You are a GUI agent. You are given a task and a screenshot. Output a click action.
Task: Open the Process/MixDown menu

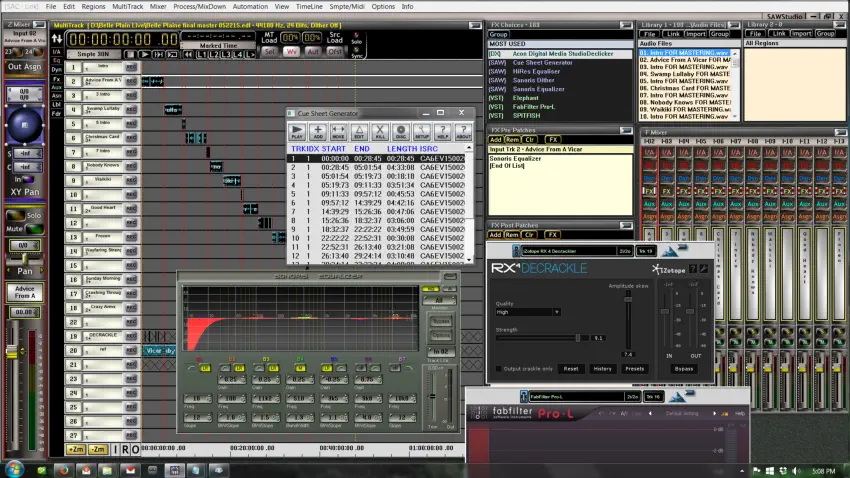coord(197,6)
